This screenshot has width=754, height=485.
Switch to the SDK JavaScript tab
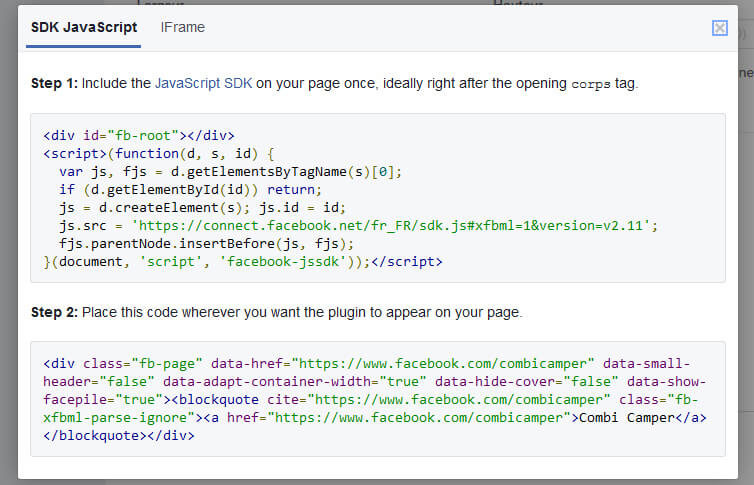(x=84, y=27)
